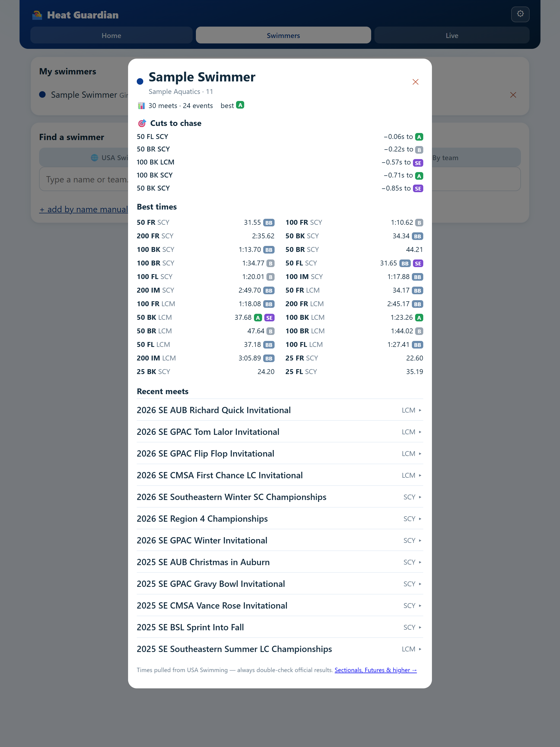
Task: Click the BB badge for 100 FL LCM
Action: coord(417,345)
